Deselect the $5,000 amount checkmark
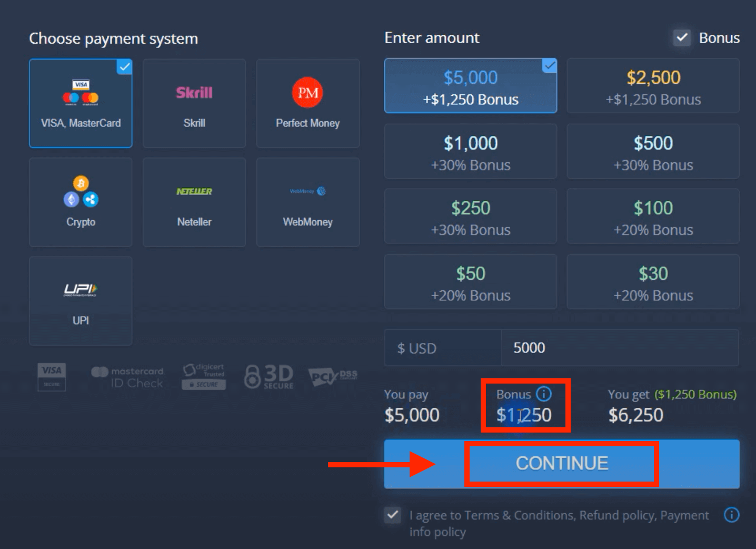Screen dimensions: 756x549 549,65
